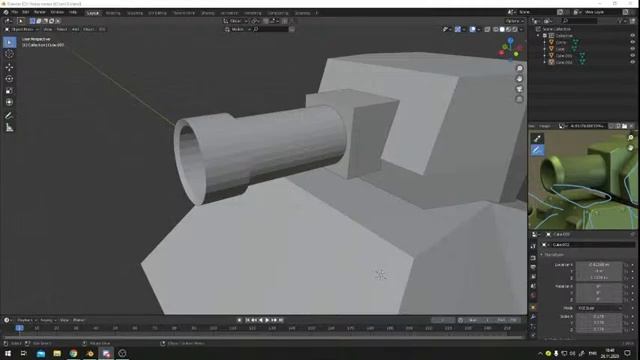The height and width of the screenshot is (360, 640).
Task: Open the shading options dropdown arrow
Action: coord(521,29)
